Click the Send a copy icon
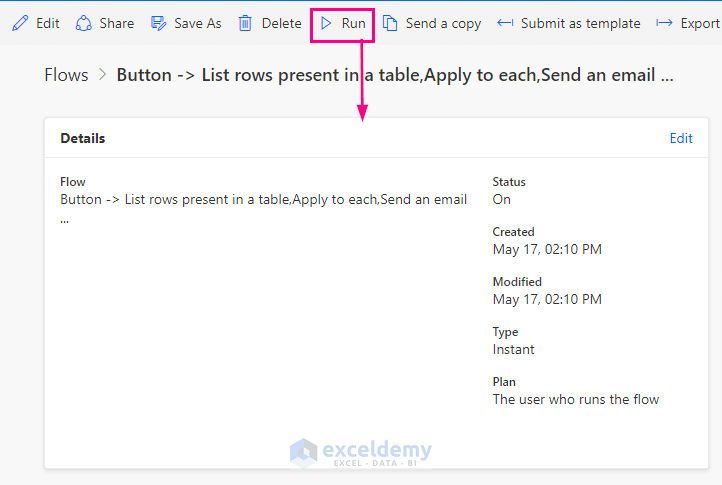The image size is (722, 485). pyautogui.click(x=390, y=23)
